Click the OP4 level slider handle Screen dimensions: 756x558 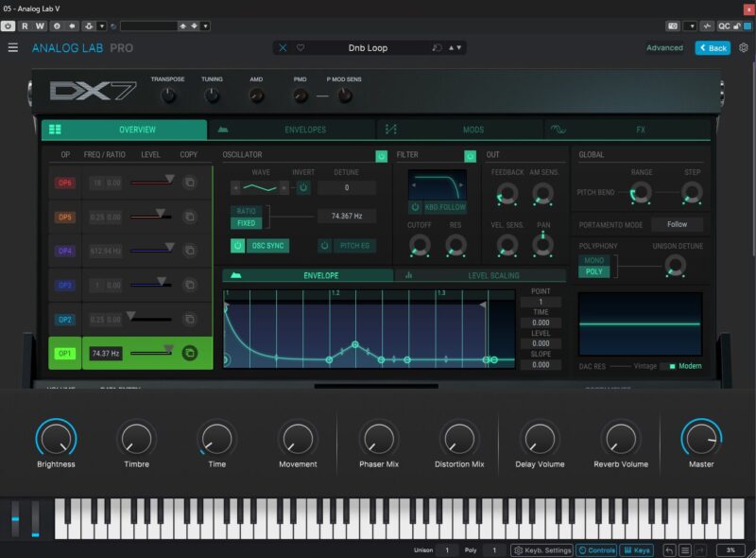pos(169,247)
